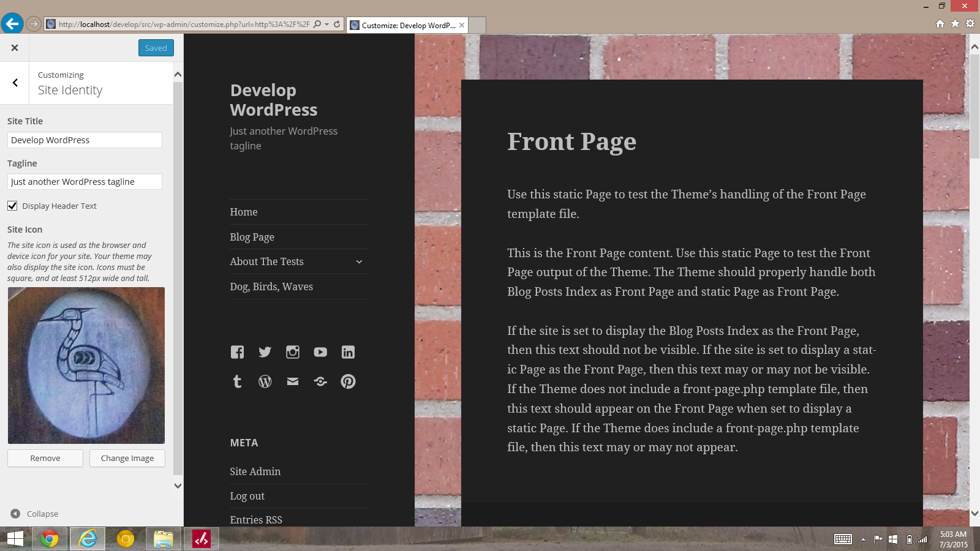The height and width of the screenshot is (551, 980).
Task: Open the YouTube social icon link
Action: pos(320,352)
